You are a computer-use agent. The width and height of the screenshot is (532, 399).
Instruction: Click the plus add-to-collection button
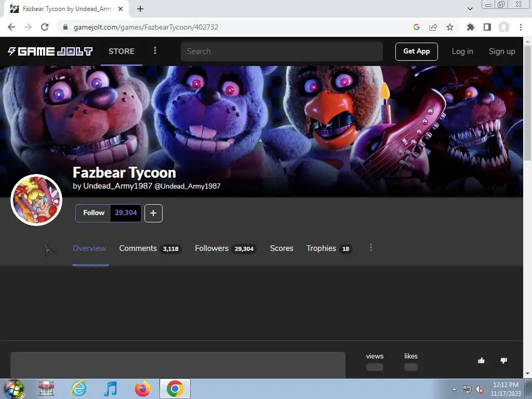(153, 213)
